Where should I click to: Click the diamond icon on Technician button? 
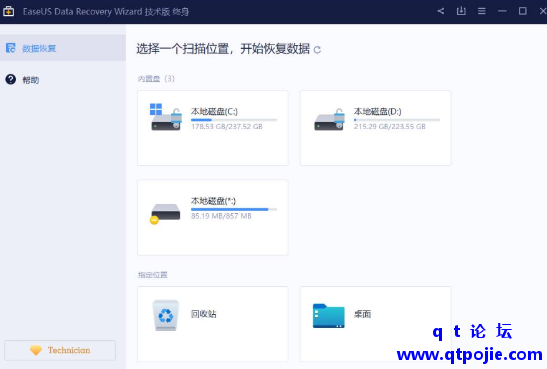point(36,350)
